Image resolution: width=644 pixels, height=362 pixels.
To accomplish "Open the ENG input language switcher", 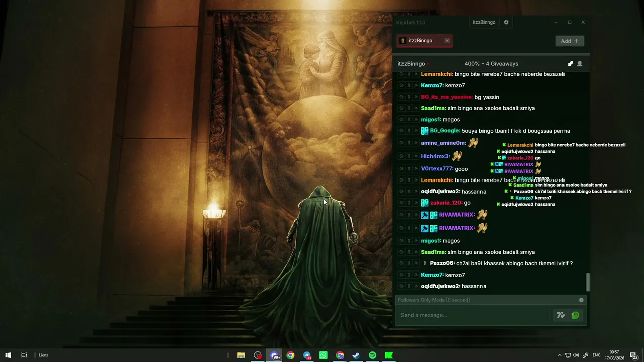I will pyautogui.click(x=597, y=355).
